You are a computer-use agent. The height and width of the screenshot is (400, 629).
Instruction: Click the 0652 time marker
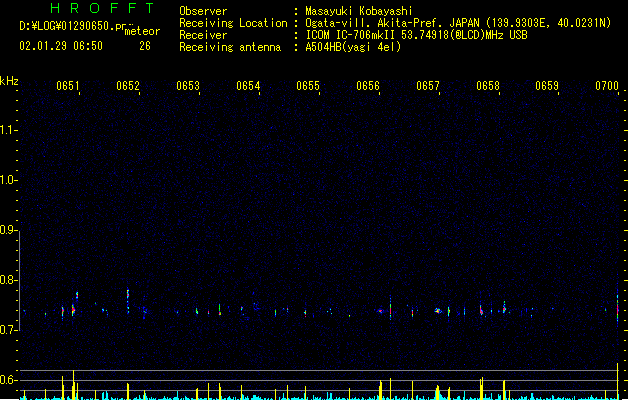[128, 86]
